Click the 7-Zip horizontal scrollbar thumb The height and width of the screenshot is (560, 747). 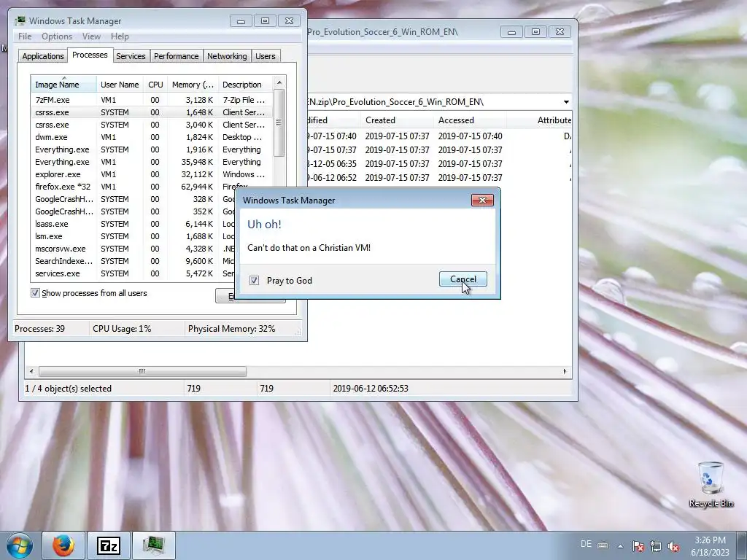pos(142,371)
